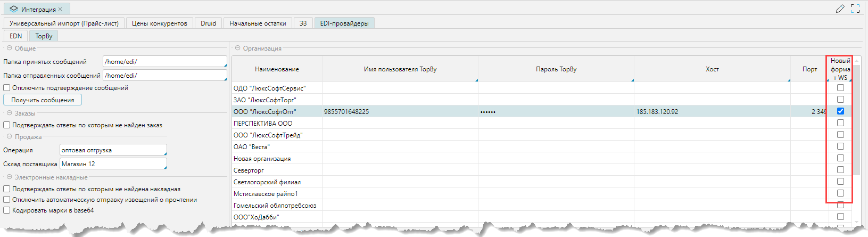Uncheck Новый формат WS for ООО ЛюксСофтОпт
Viewport: 868px width, 237px height.
pyautogui.click(x=840, y=111)
